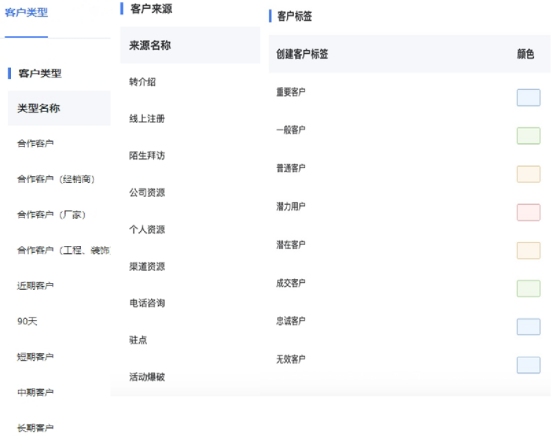Switch to the 客户类型 tab

(26, 13)
